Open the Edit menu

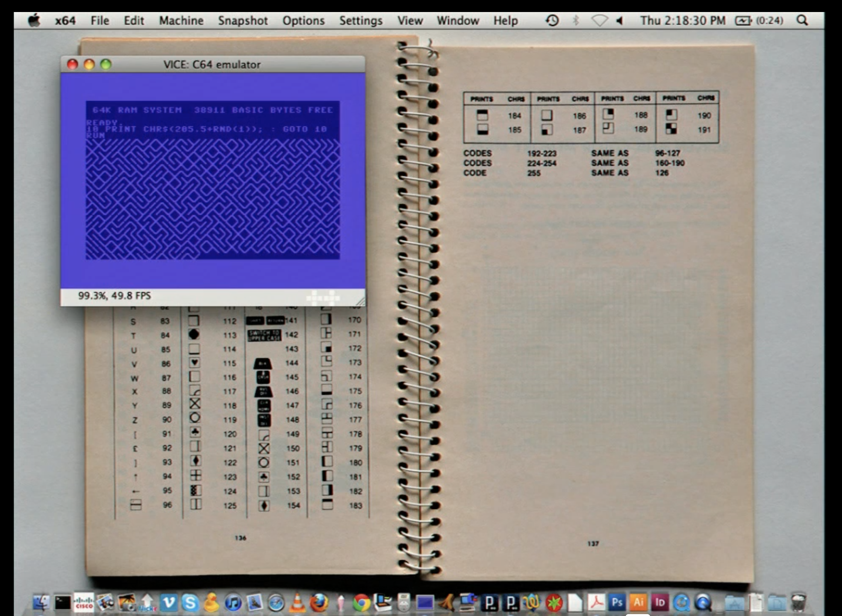(134, 20)
